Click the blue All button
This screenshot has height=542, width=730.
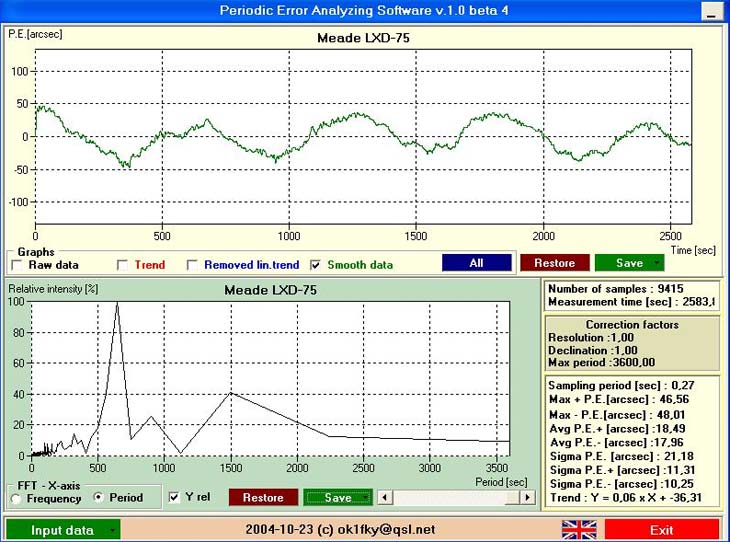pyautogui.click(x=476, y=263)
